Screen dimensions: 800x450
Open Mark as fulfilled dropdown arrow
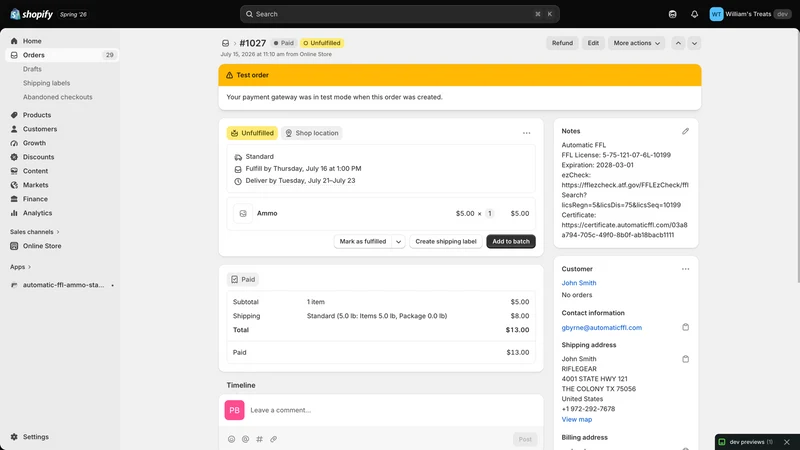pyautogui.click(x=398, y=241)
